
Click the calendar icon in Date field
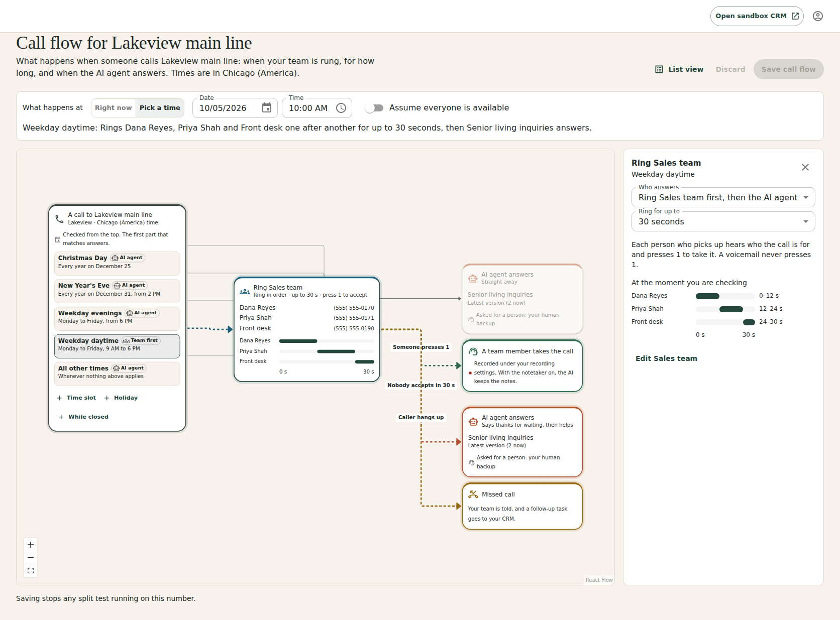(x=267, y=108)
